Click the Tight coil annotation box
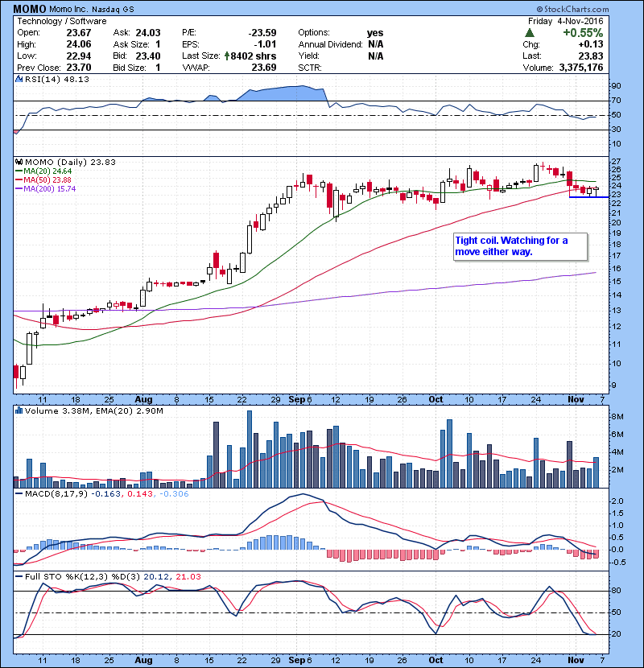Viewport: 644px width, 668px height. (520, 246)
